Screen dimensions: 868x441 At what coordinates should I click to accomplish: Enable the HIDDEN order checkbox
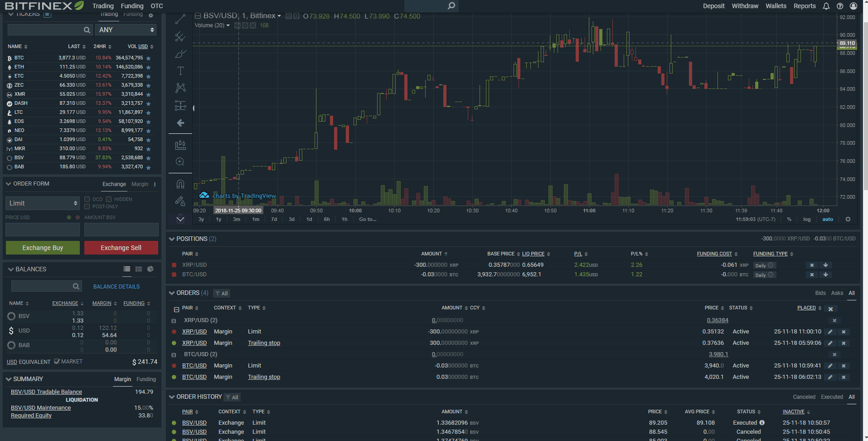point(109,199)
